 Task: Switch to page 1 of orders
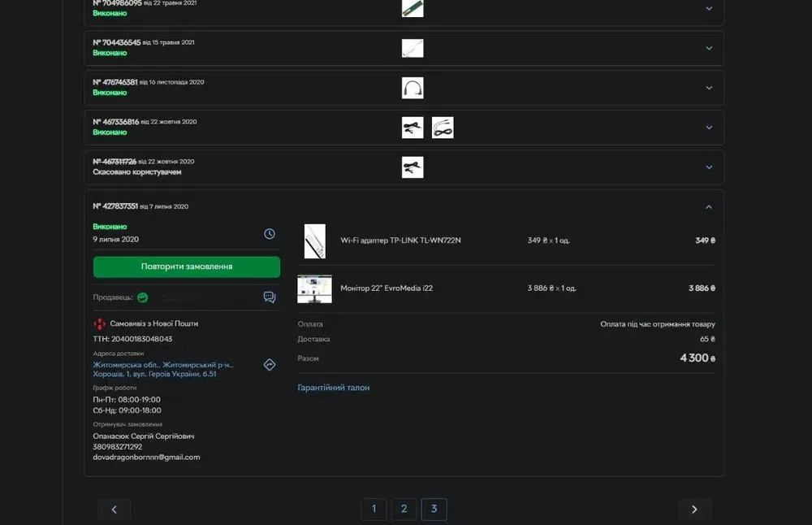374,510
